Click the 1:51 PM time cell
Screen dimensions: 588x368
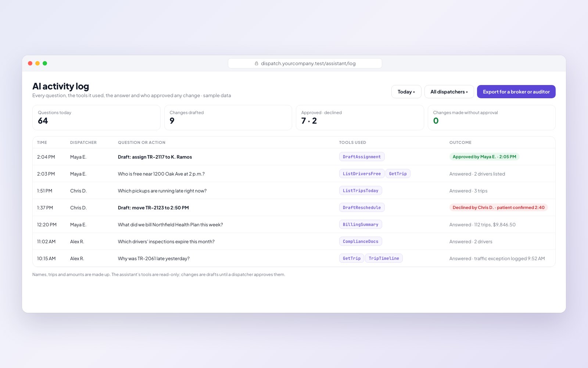click(44, 191)
